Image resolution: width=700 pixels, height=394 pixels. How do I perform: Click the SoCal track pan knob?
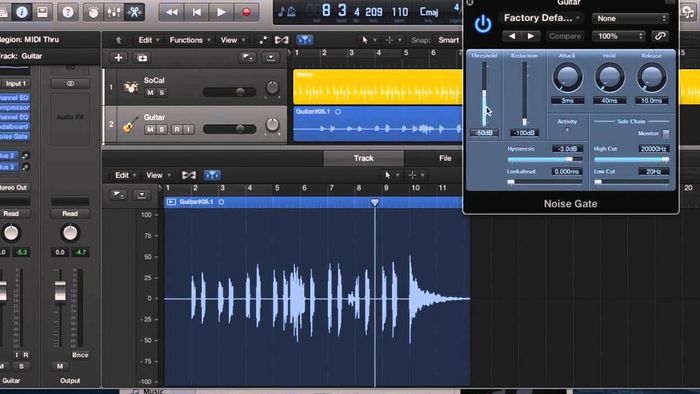(272, 87)
